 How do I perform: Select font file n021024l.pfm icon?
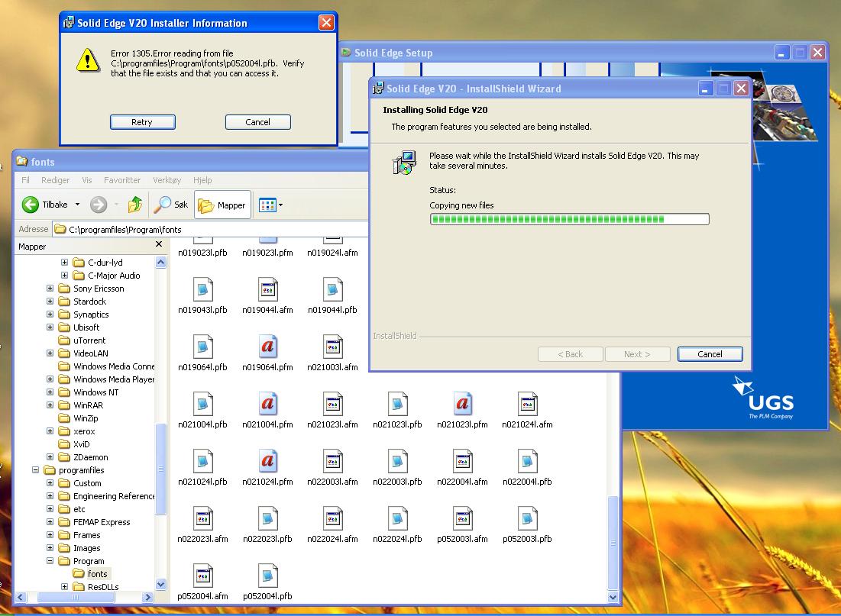pos(267,462)
